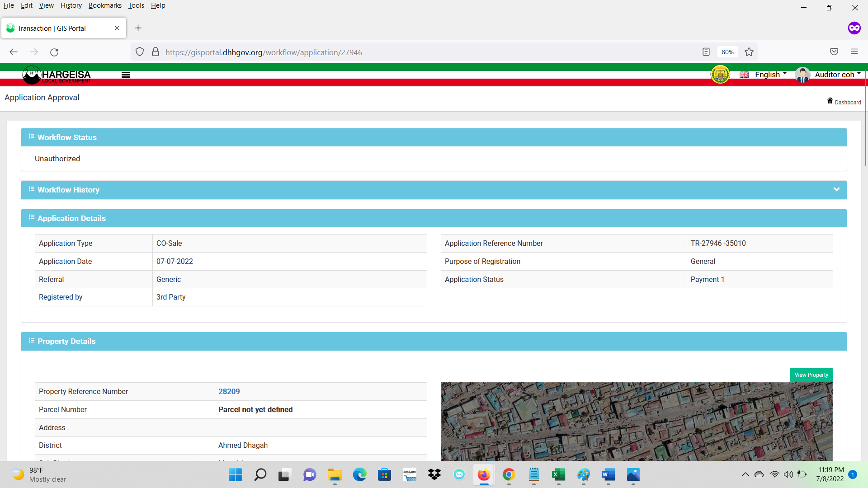
Task: Open the Auditor coh user dropdown
Action: [x=837, y=75]
